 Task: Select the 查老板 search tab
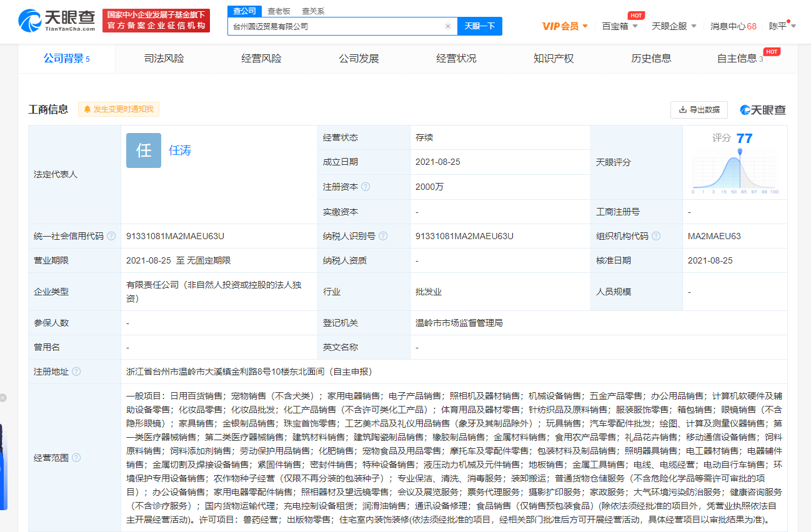click(279, 11)
